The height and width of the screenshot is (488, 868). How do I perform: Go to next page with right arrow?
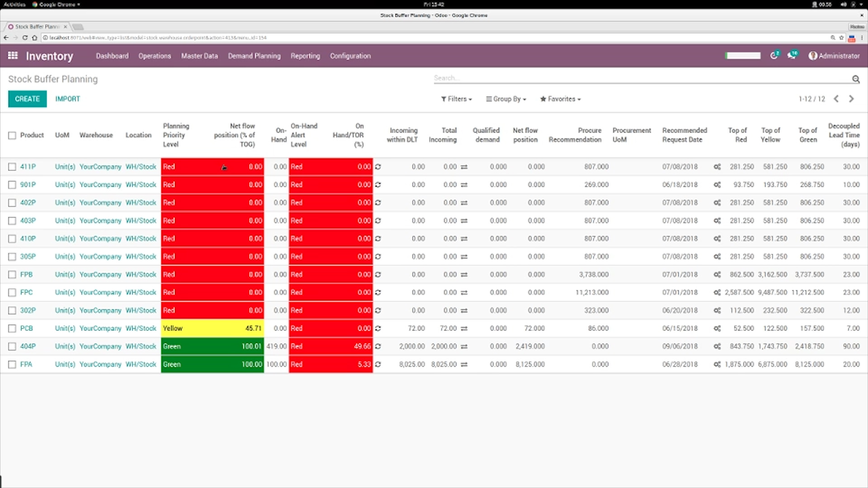click(852, 99)
